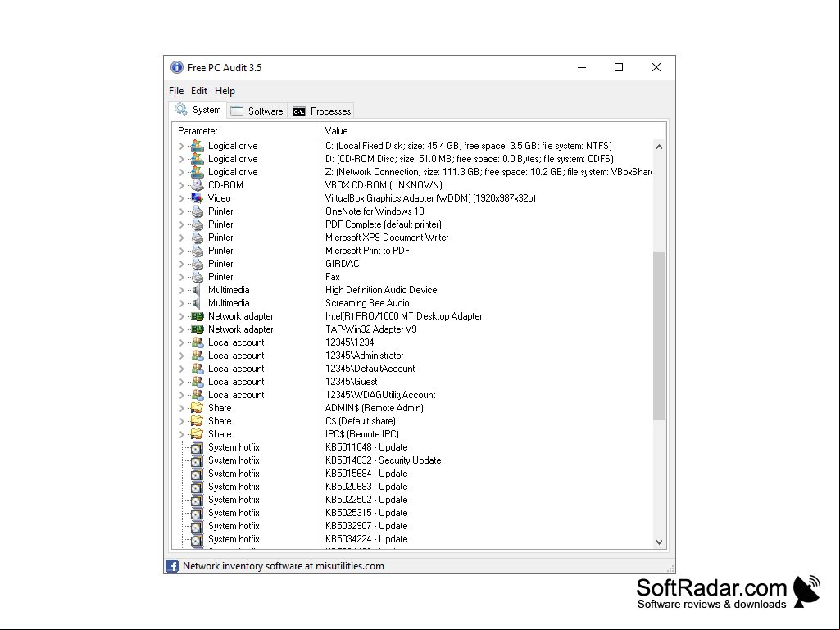The height and width of the screenshot is (630, 840).
Task: Click the hotfix icon for KB5014032 Security Update
Action: pos(198,460)
